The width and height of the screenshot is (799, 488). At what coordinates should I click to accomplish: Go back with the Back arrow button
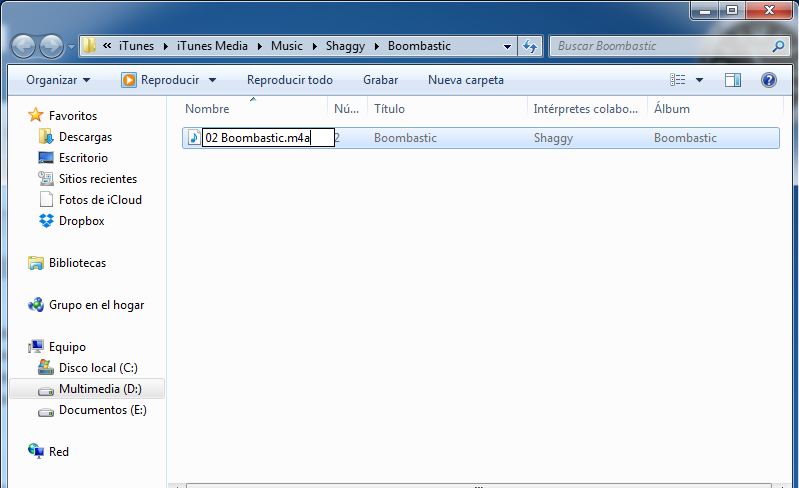(x=23, y=46)
